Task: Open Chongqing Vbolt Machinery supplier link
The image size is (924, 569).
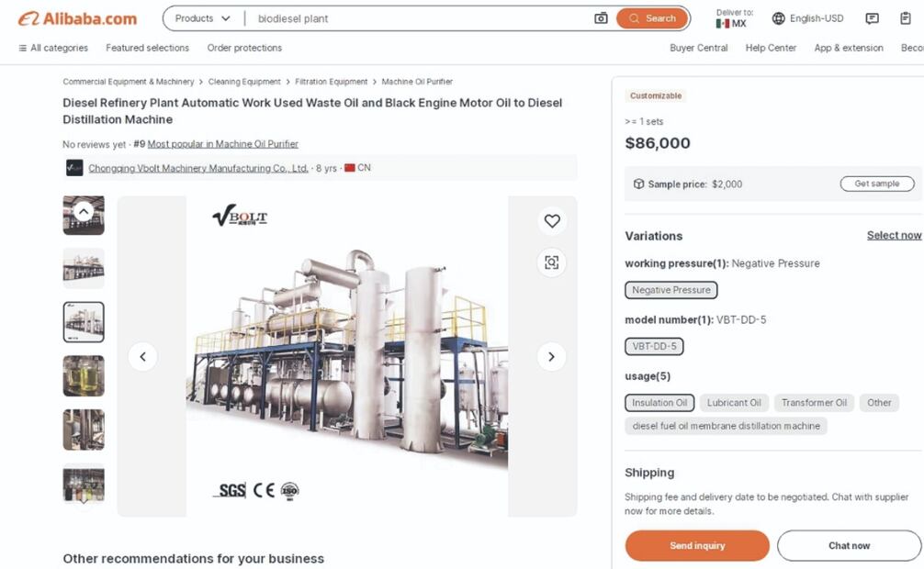Action: [x=197, y=168]
